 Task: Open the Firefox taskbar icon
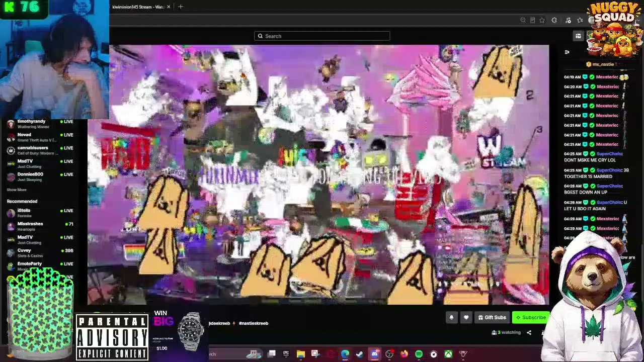(404, 354)
